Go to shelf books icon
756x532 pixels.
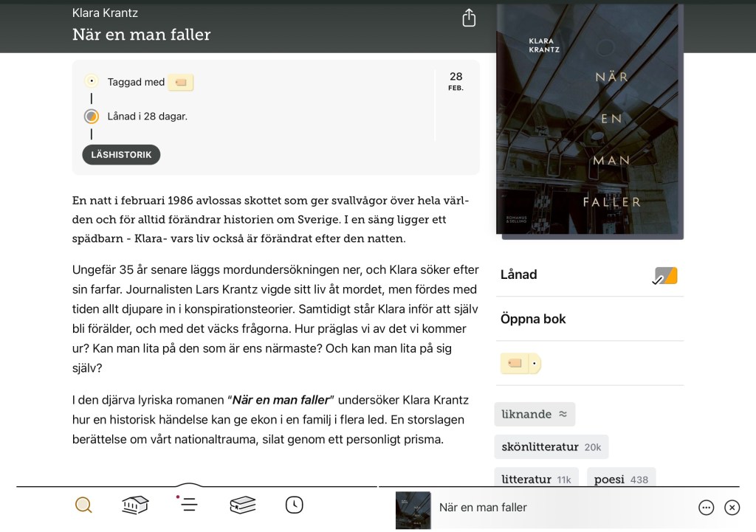(x=242, y=505)
